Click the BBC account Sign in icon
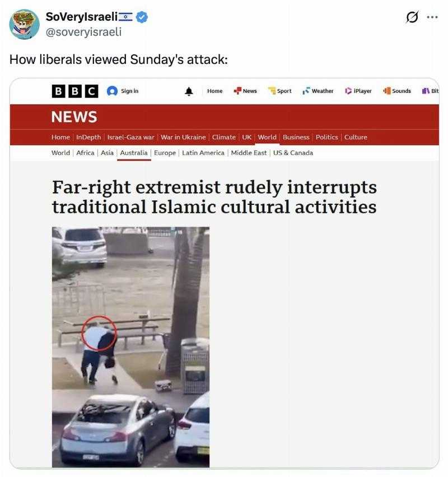This screenshot has height=477, width=448. (x=112, y=91)
